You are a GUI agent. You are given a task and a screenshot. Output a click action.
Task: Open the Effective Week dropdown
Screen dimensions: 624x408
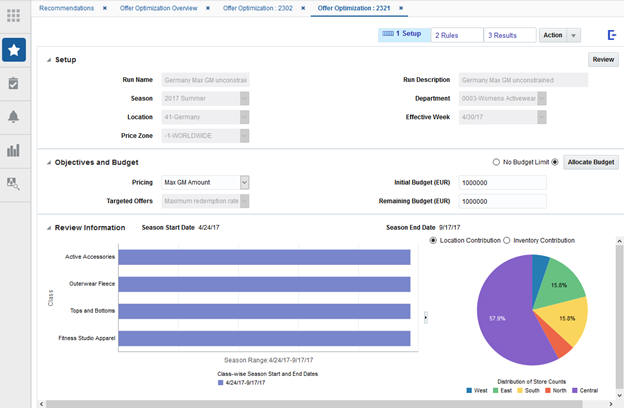click(x=542, y=117)
